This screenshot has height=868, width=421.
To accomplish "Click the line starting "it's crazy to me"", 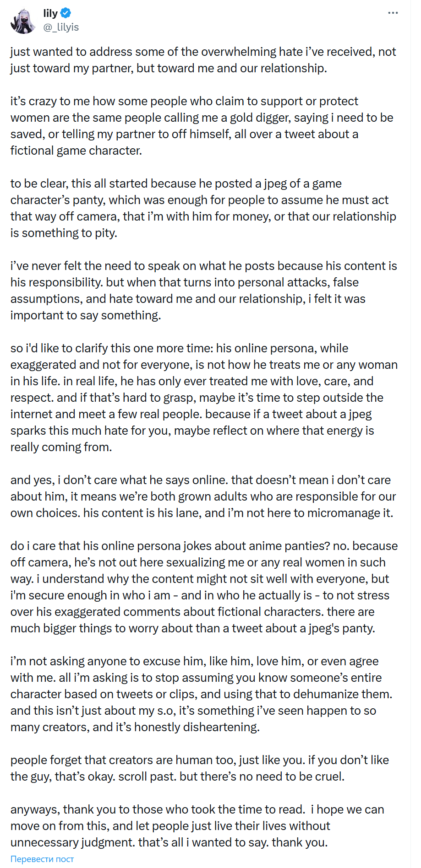I will [x=184, y=101].
